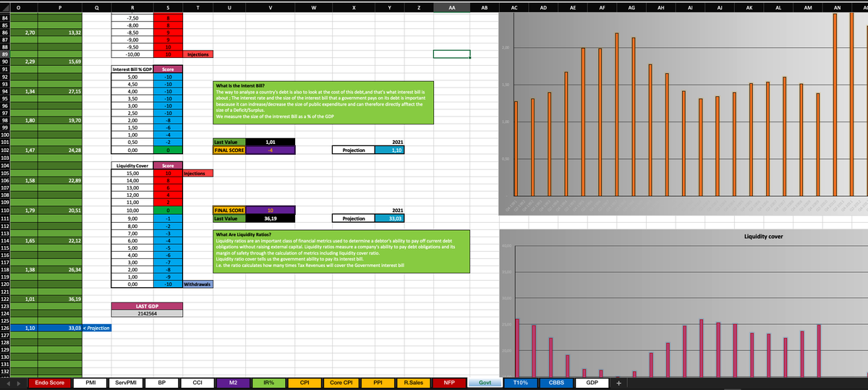
Task: Select row 102 header
Action: 7,151
